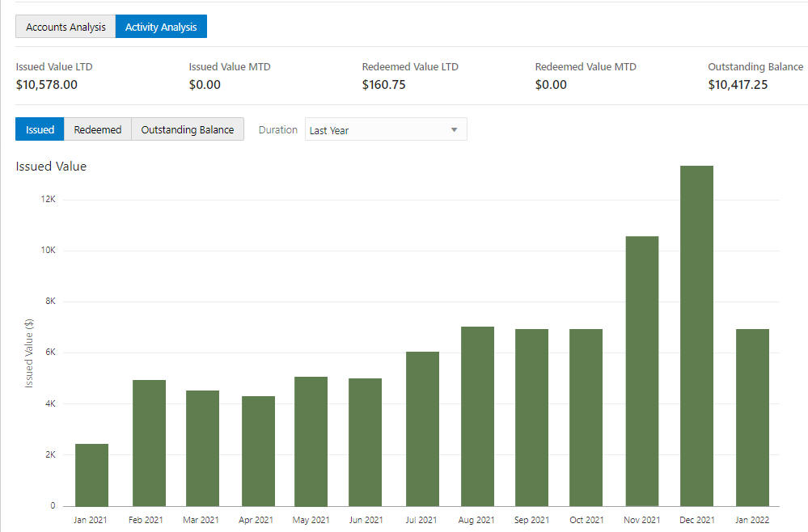
Task: Open the Duration dropdown arrow
Action: click(x=454, y=130)
